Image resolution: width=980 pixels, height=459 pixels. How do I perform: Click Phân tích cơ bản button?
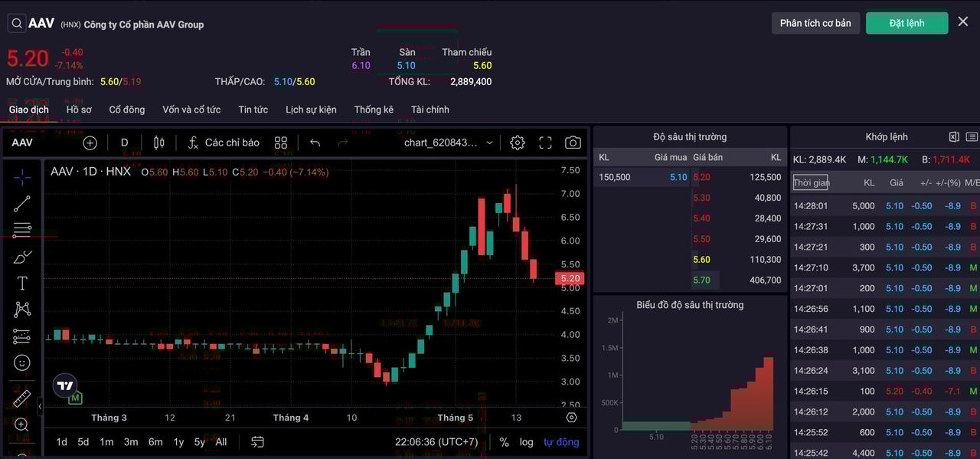[x=815, y=23]
